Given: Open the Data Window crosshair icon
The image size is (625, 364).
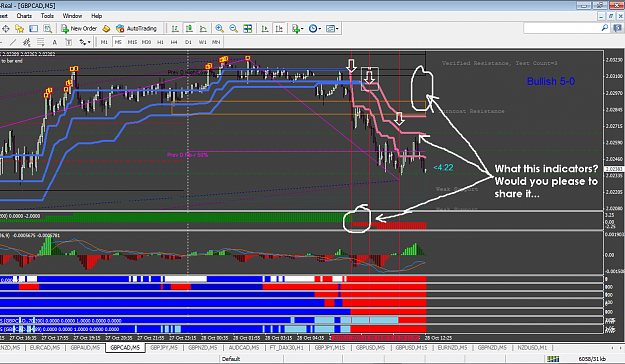Looking at the screenshot, I should pyautogui.click(x=6, y=29).
